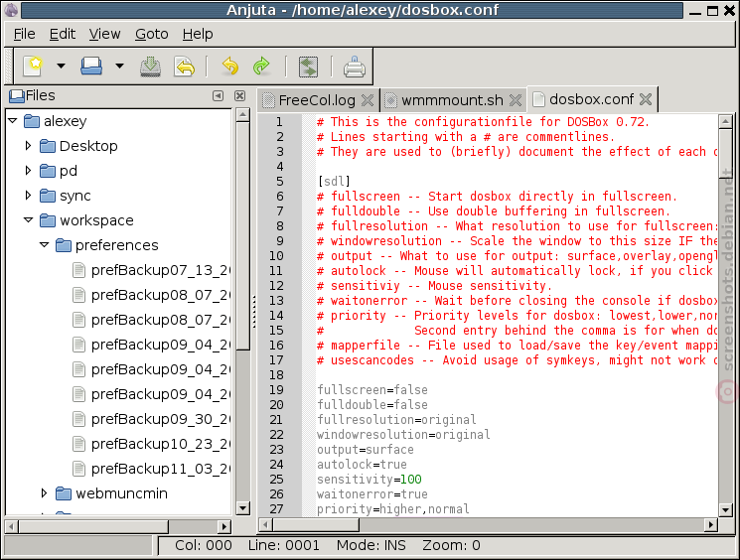Click the file tree horizontal scrollbar thumb
Screen dimensions: 740x560
pyautogui.click(x=93, y=526)
